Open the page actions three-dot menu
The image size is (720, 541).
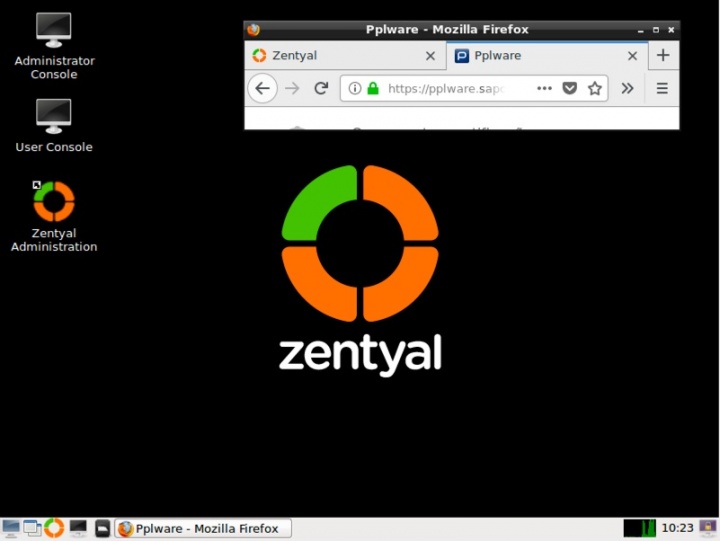click(544, 88)
